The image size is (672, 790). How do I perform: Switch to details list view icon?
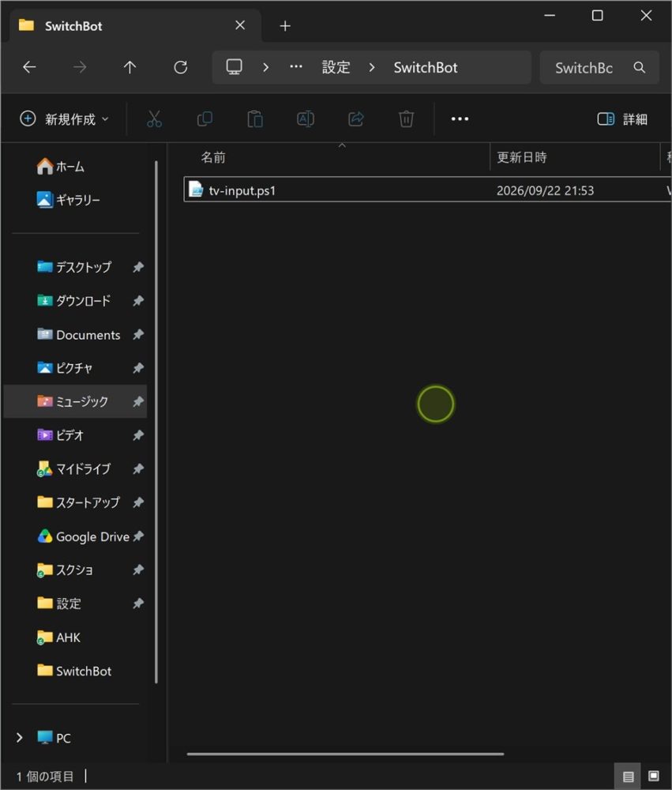tap(628, 776)
